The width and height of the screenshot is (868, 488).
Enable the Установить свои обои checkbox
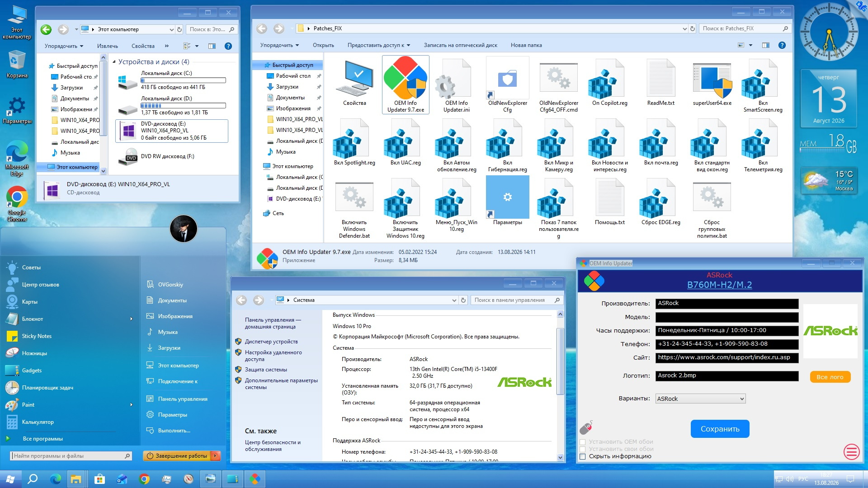[583, 449]
